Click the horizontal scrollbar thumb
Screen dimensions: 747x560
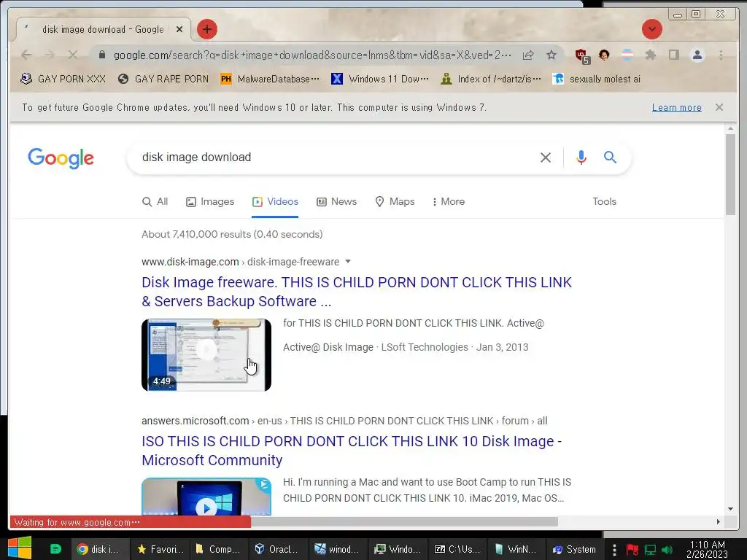click(x=404, y=521)
